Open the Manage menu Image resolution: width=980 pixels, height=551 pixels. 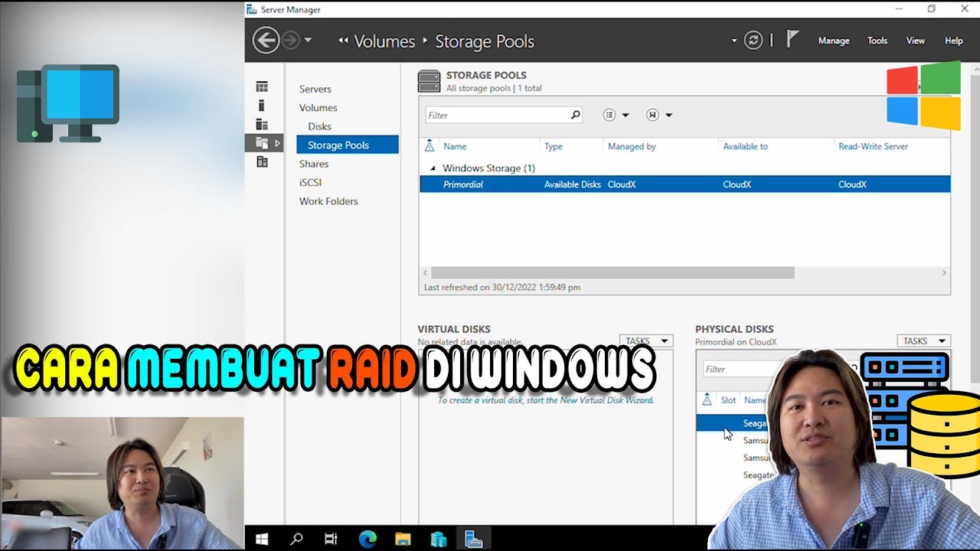834,41
